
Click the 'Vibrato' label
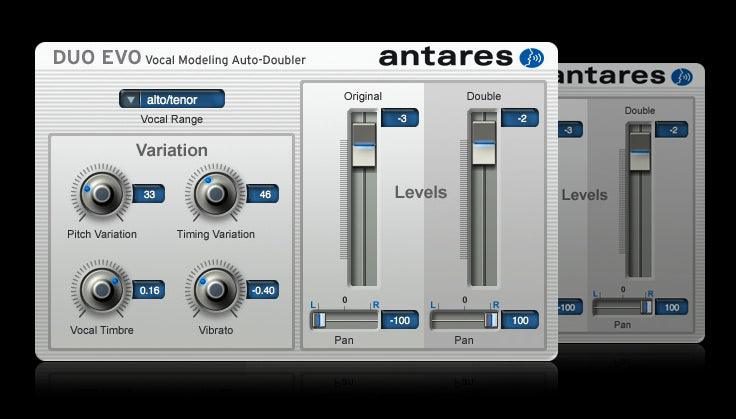(x=215, y=330)
